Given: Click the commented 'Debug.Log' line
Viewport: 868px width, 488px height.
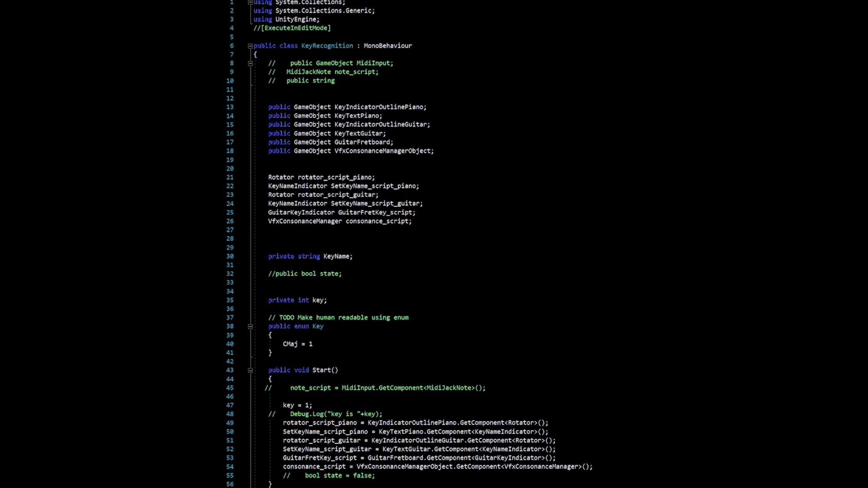Looking at the screenshot, I should point(325,414).
